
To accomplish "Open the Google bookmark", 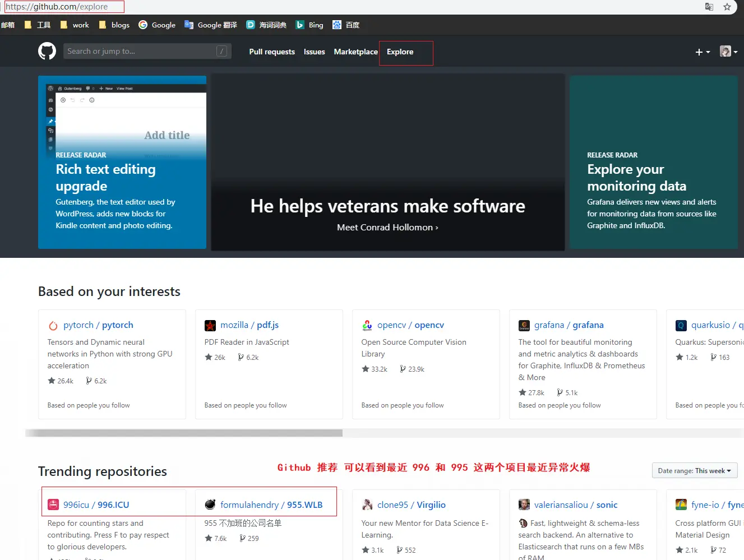I will 157,25.
